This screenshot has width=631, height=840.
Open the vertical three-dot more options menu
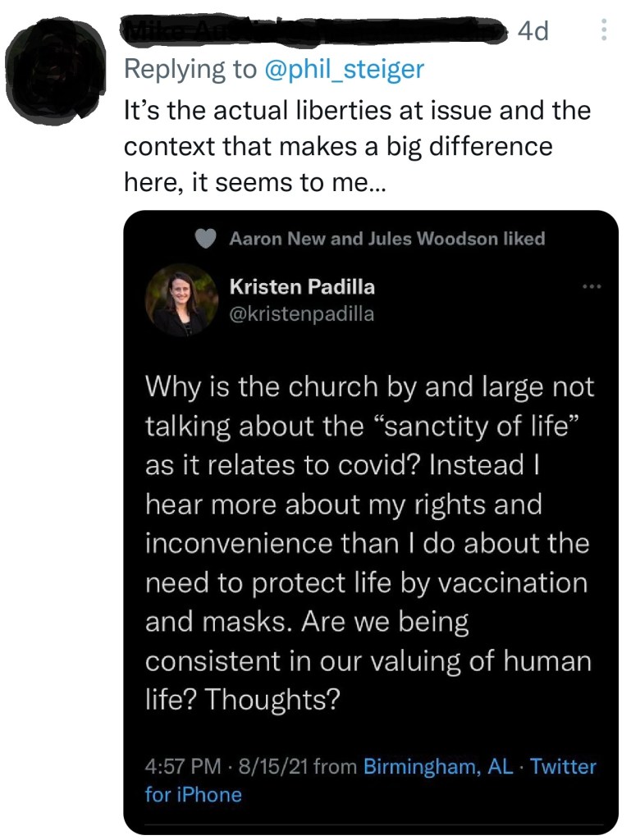[604, 31]
